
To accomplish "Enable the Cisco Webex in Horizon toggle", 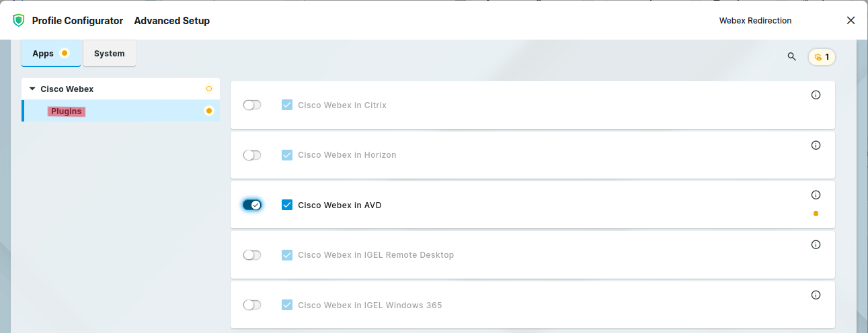I will (x=252, y=155).
